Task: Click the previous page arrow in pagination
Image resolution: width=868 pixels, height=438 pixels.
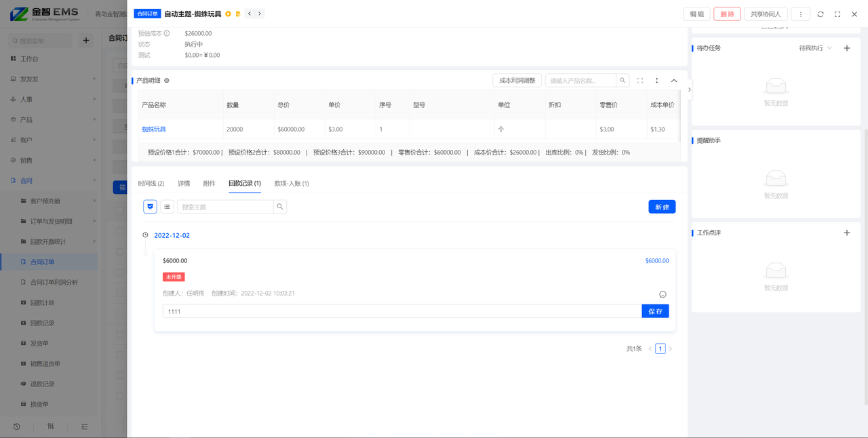Action: pyautogui.click(x=650, y=349)
